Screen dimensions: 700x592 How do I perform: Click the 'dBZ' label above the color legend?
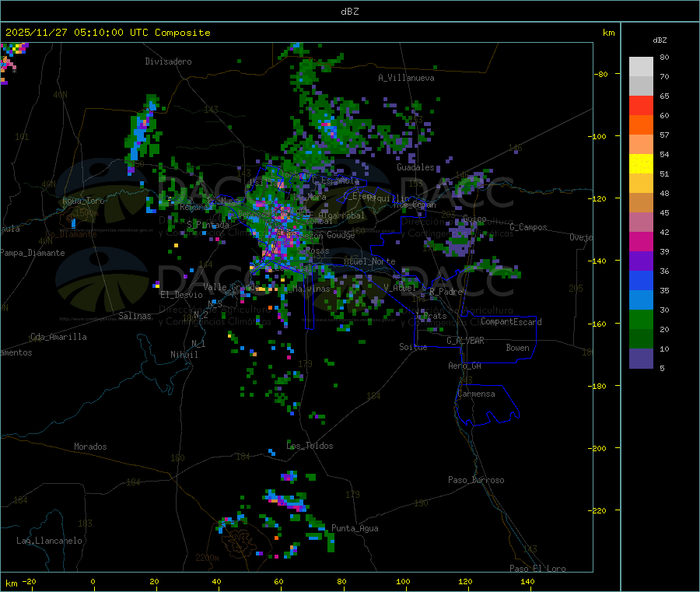coord(660,40)
